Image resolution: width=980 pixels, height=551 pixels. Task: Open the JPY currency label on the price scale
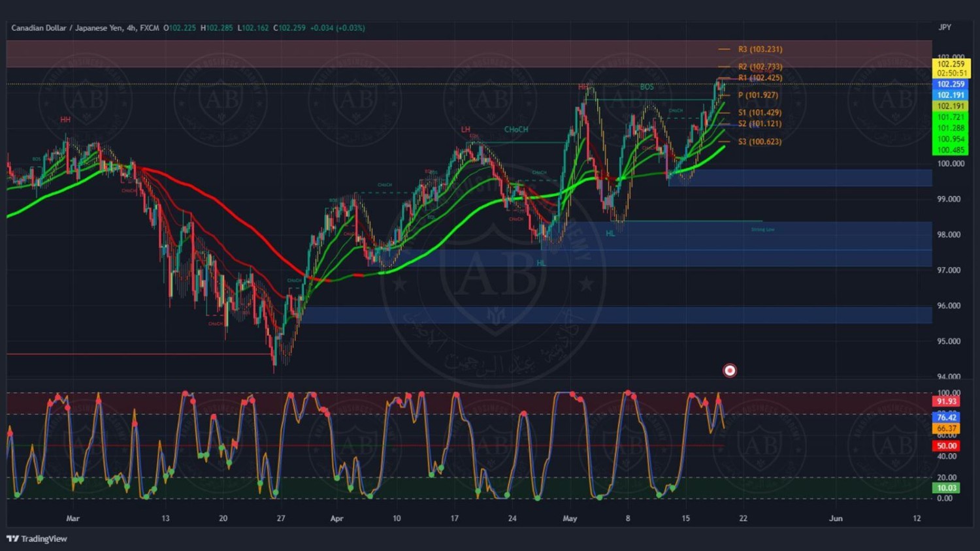click(x=945, y=27)
